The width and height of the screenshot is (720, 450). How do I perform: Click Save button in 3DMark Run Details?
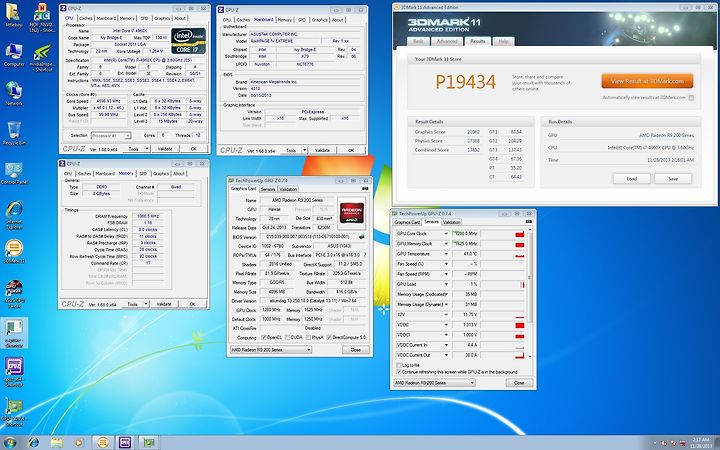[673, 179]
